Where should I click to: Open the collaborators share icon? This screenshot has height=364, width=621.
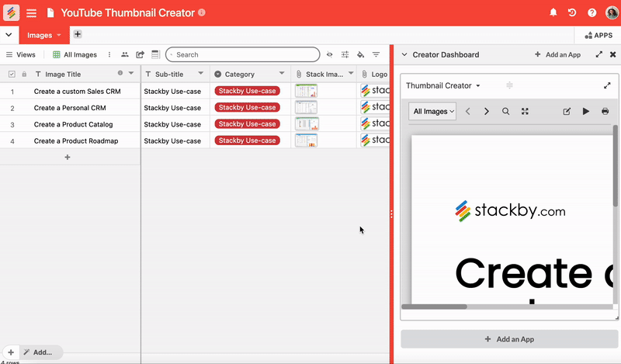pyautogui.click(x=125, y=54)
